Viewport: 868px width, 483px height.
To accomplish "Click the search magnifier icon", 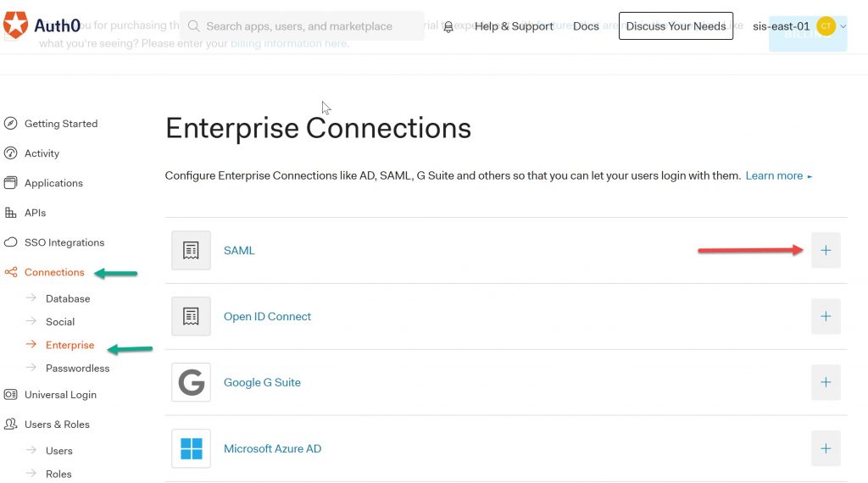I will 193,26.
